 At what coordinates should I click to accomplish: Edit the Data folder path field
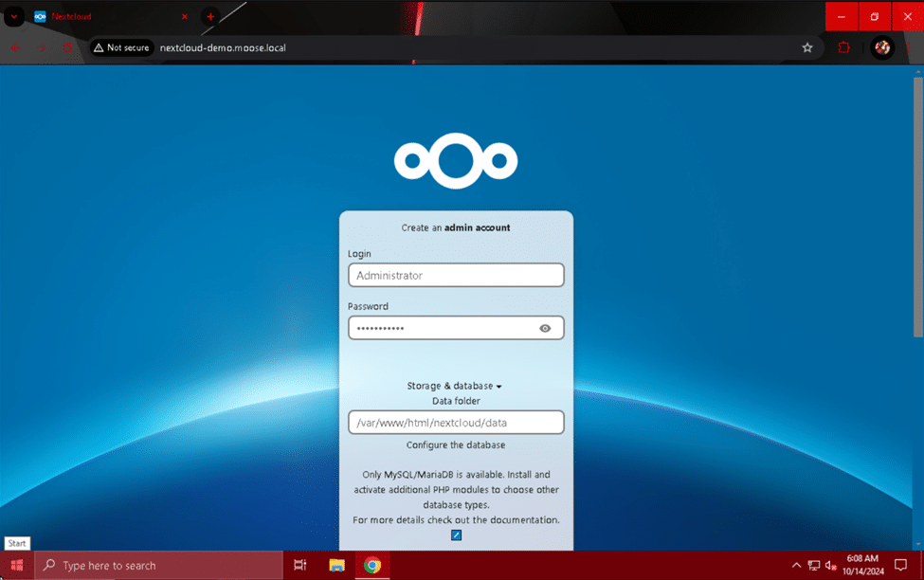[x=456, y=422]
